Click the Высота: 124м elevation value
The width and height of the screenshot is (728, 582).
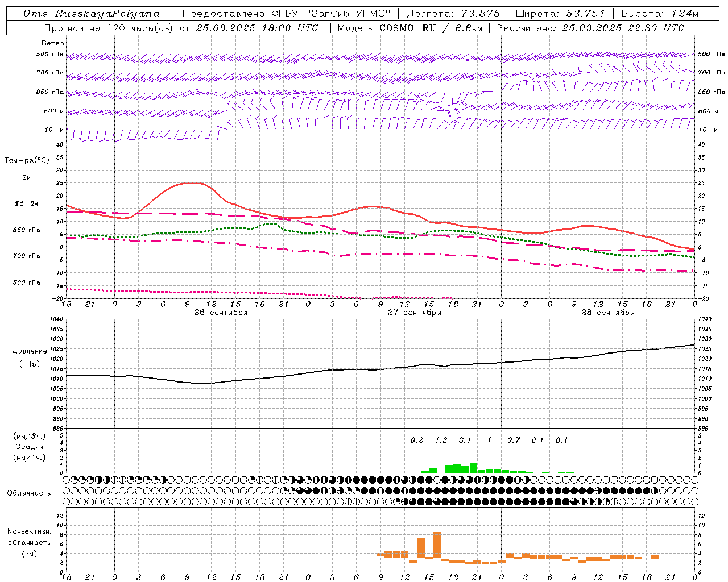(660, 14)
